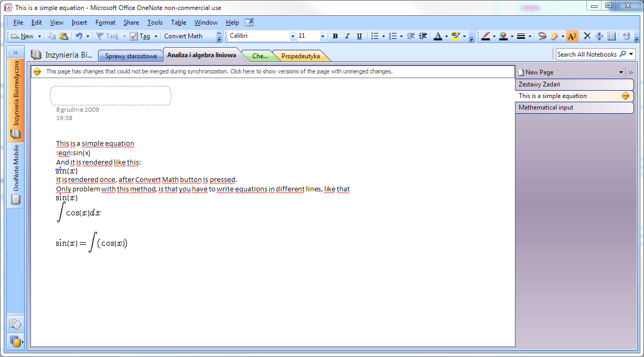Click the unfiled notes icon in the sidebar
644x357 pixels.
pos(15,324)
